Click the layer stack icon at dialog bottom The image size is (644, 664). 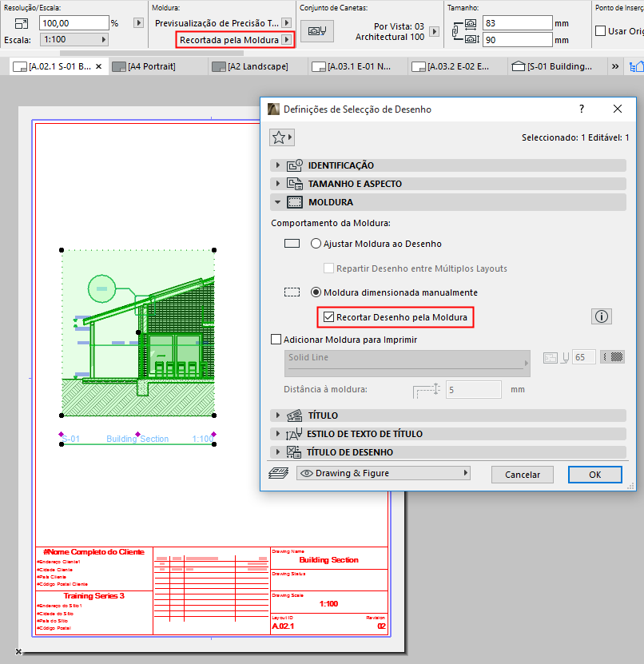pyautogui.click(x=279, y=473)
